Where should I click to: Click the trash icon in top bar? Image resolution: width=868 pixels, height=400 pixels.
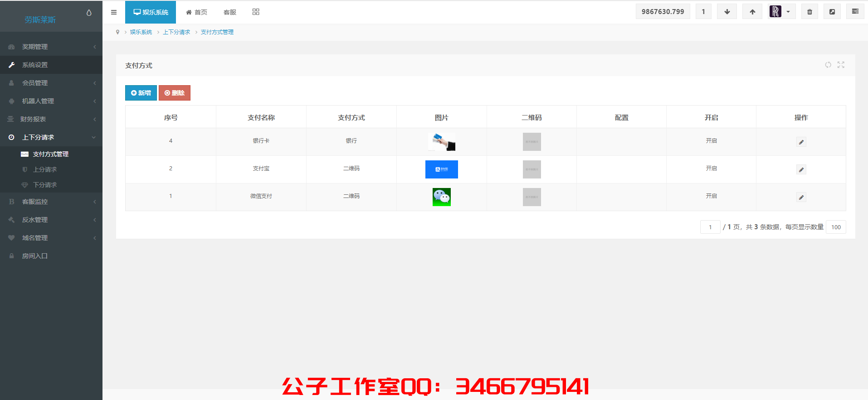pos(809,12)
